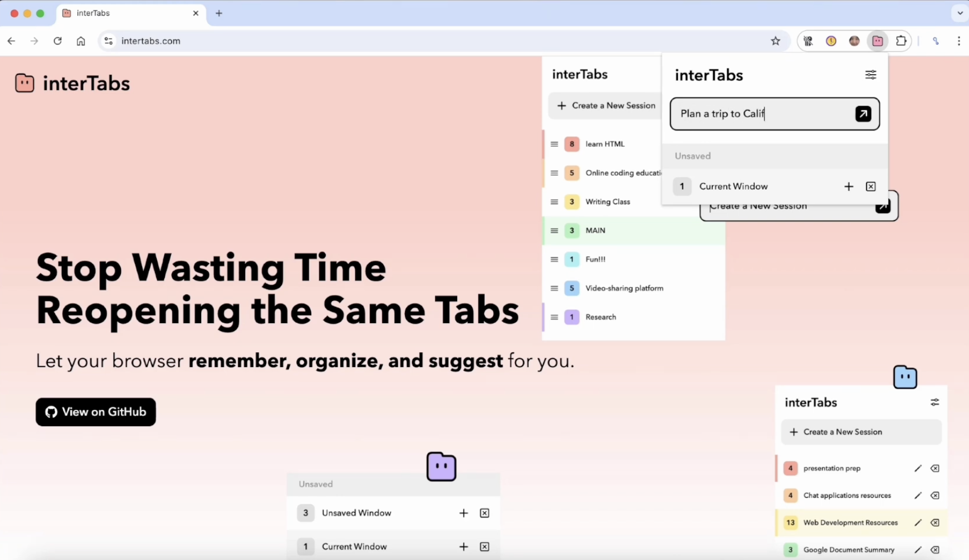The height and width of the screenshot is (560, 969).
Task: Open Chrome three-dot menu
Action: (x=958, y=41)
